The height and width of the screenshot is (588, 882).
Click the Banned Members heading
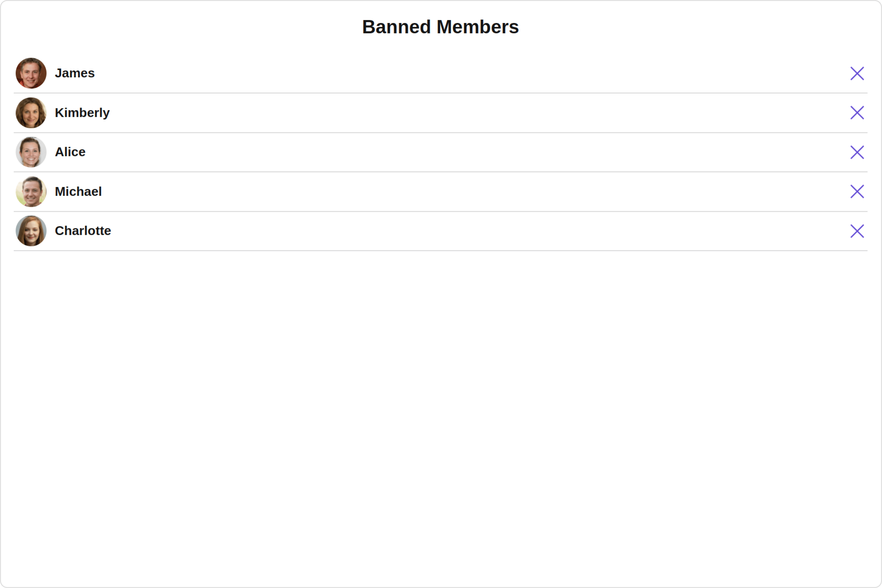point(441,27)
